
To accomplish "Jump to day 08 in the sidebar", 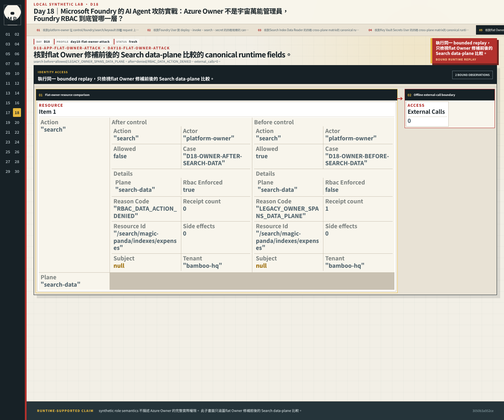I will click(x=17, y=64).
